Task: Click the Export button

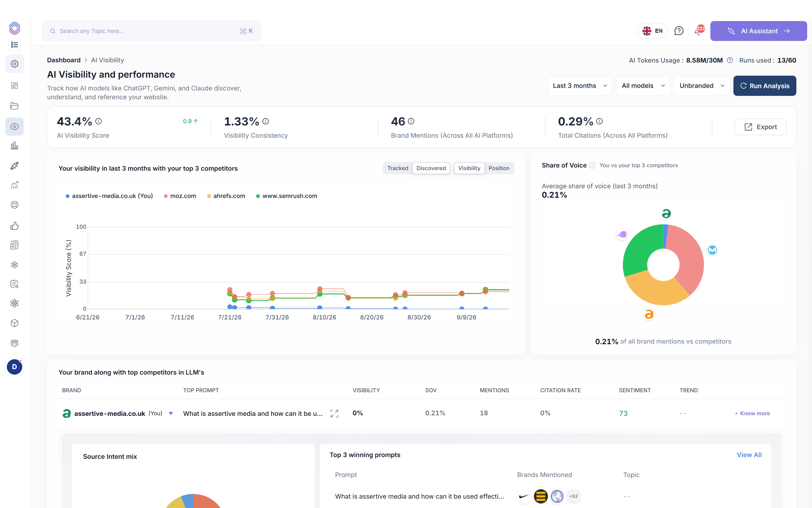Action: [760, 127]
